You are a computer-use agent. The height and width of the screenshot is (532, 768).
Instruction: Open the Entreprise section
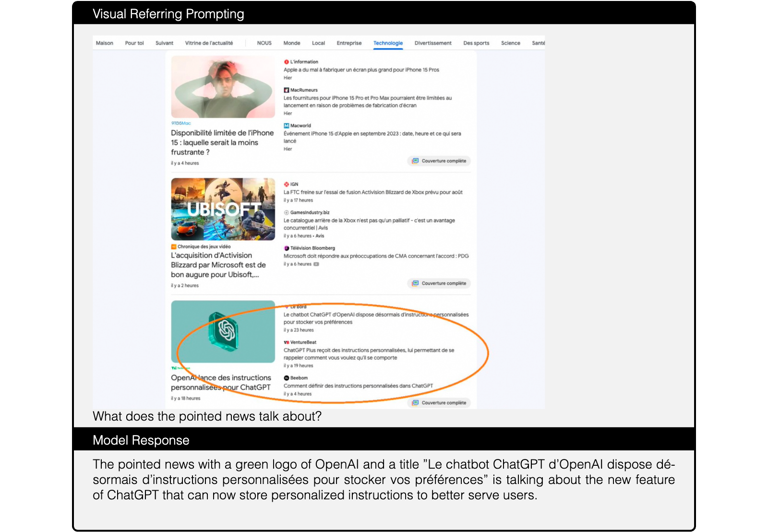[x=349, y=43]
